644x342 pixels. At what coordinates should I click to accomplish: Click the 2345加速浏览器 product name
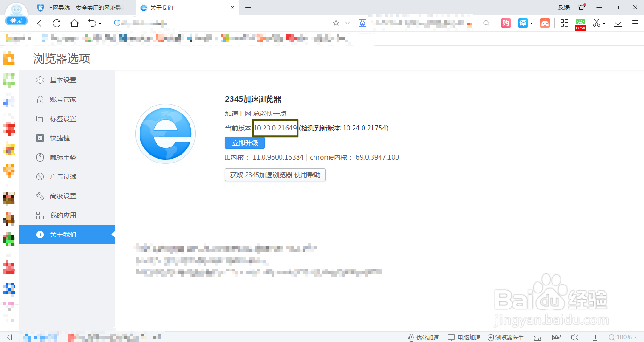(253, 99)
